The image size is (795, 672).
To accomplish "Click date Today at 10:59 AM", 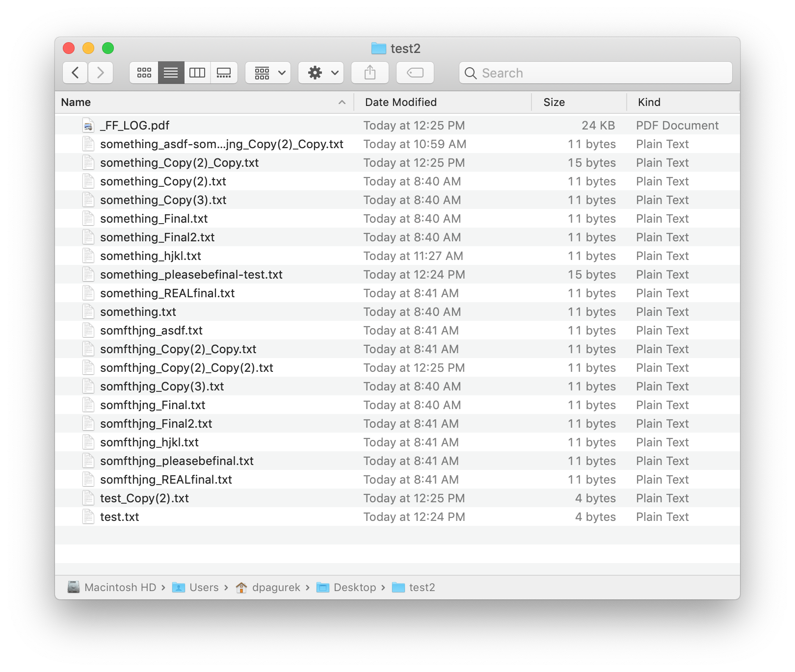I will pyautogui.click(x=415, y=144).
